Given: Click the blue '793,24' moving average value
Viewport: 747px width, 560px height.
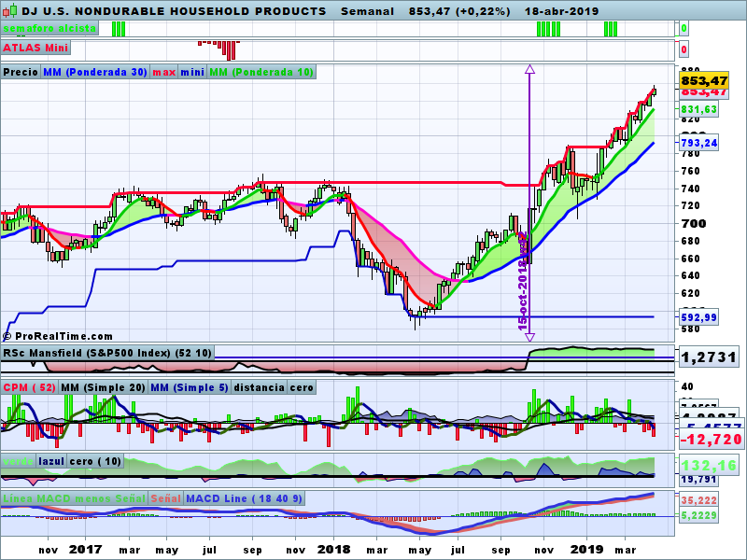Looking at the screenshot, I should tap(698, 143).
